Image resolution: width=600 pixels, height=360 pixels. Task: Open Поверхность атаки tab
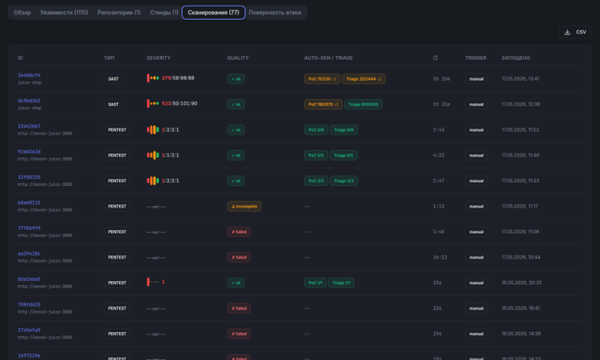click(x=275, y=13)
